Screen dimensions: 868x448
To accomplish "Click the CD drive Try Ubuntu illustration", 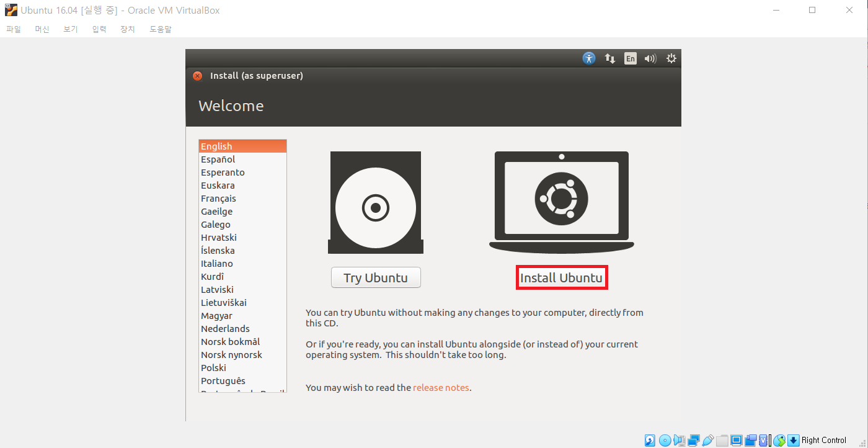I will (376, 203).
